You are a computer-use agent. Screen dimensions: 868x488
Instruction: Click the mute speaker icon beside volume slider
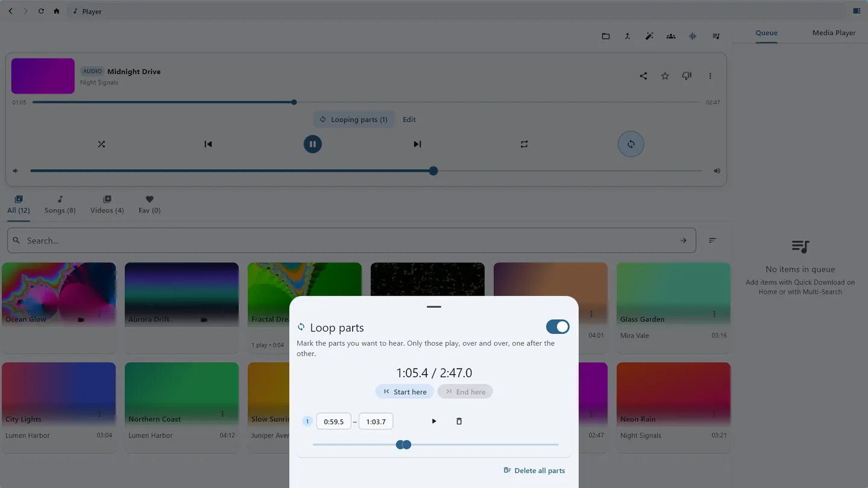(x=16, y=171)
